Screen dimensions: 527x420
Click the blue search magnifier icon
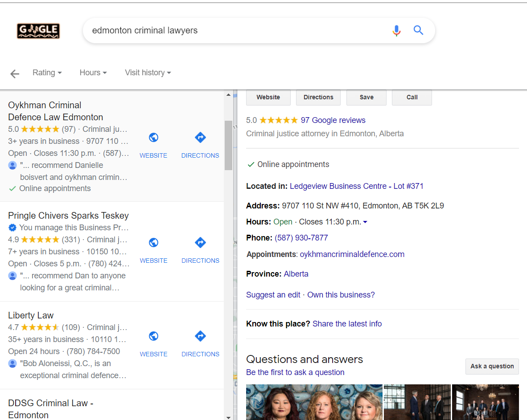click(418, 30)
